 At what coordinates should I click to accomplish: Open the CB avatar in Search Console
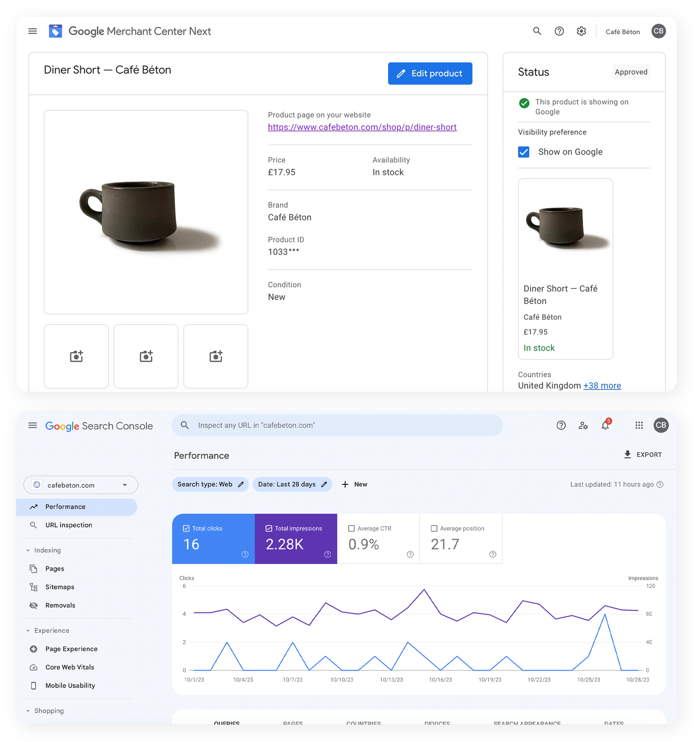(661, 425)
